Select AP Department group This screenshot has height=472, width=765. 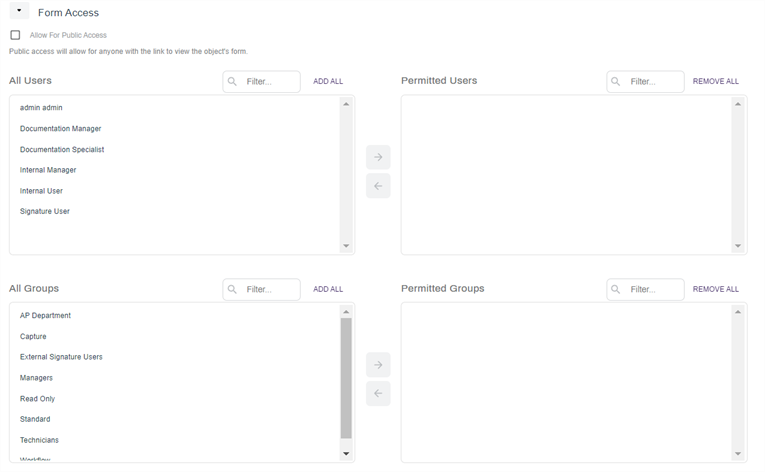click(x=45, y=316)
